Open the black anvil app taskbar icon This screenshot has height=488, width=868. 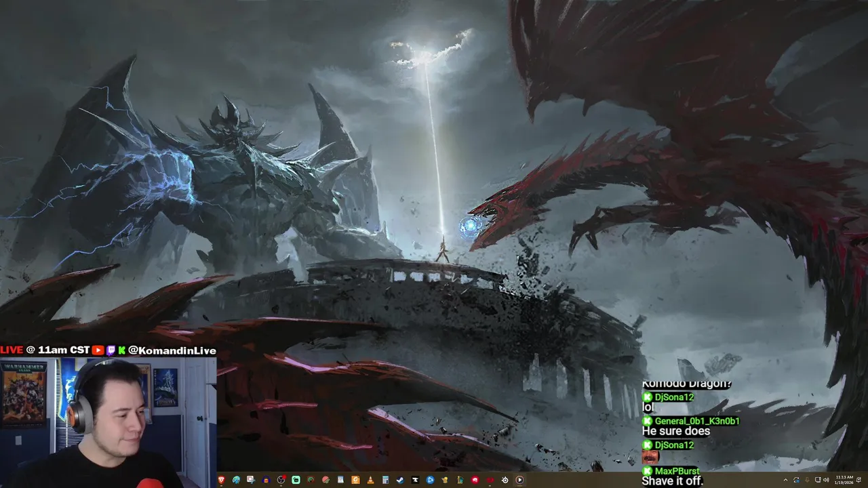(x=415, y=480)
